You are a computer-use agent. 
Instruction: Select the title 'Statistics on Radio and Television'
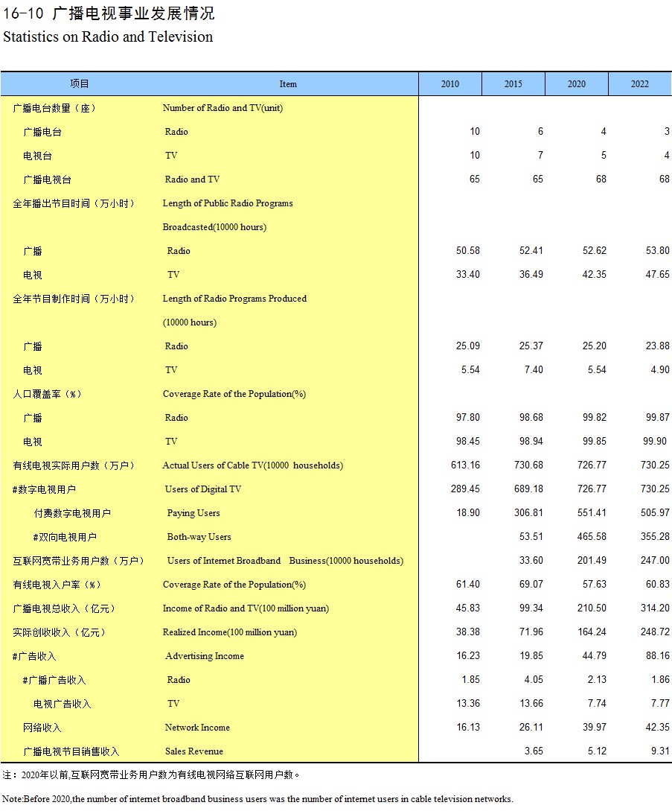click(108, 36)
